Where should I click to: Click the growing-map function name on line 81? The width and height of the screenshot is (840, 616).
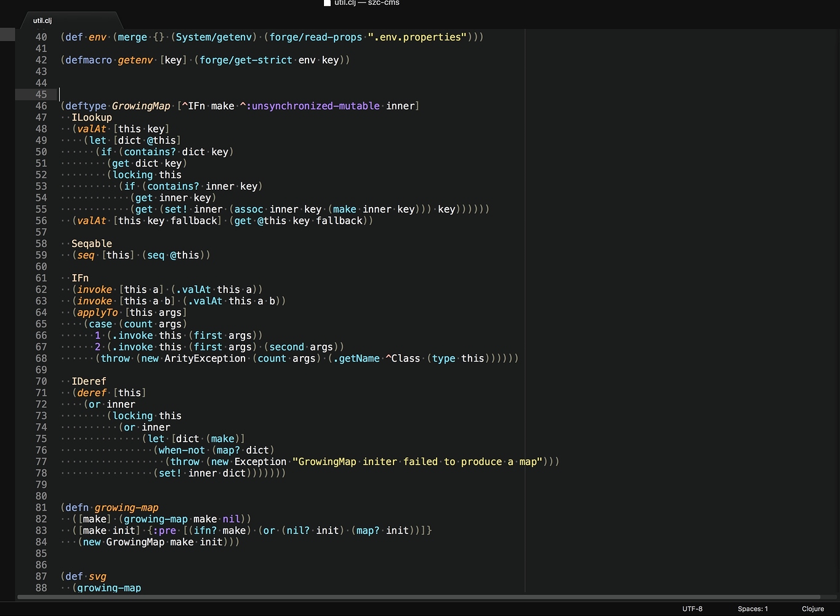[x=126, y=507]
